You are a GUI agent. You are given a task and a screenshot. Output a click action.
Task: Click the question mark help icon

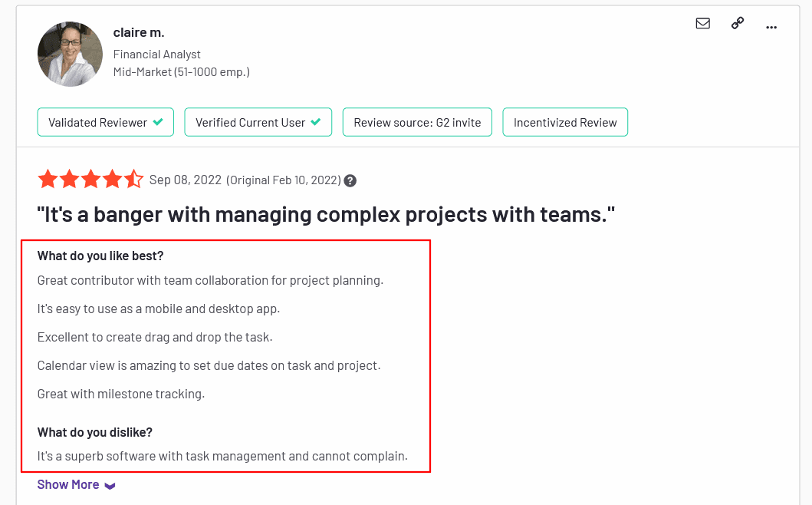(350, 181)
